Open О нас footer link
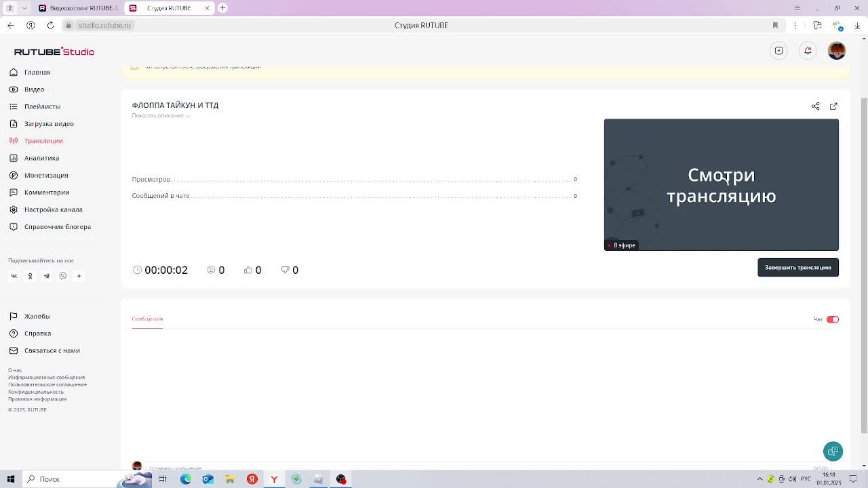The height and width of the screenshot is (488, 868). coord(15,370)
